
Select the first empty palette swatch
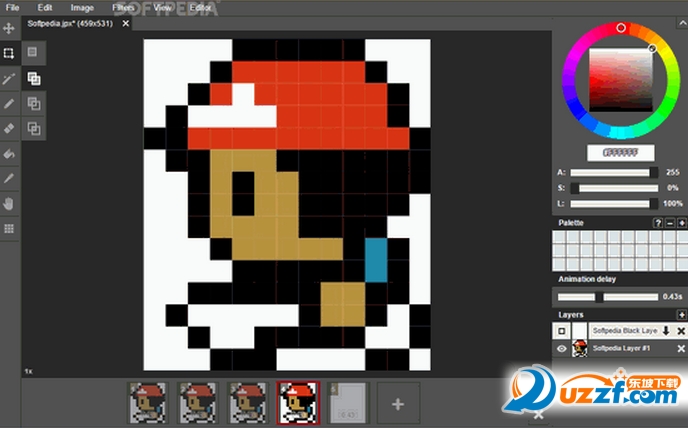tap(559, 237)
